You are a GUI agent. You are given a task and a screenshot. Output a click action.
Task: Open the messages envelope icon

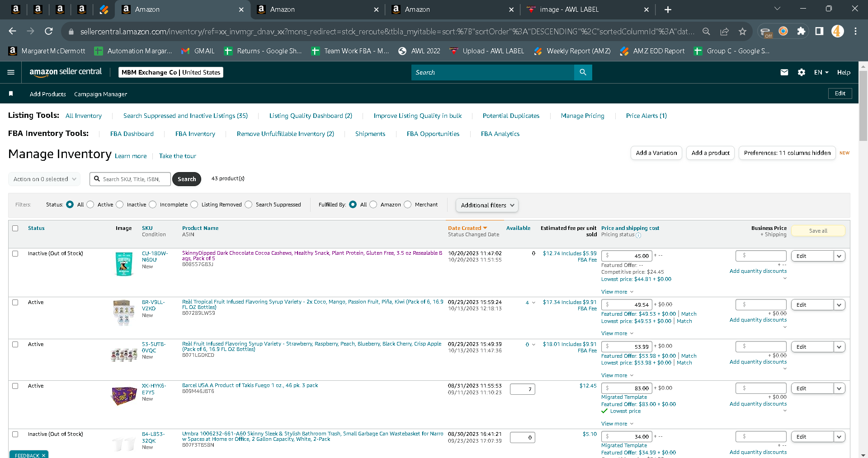(x=784, y=72)
